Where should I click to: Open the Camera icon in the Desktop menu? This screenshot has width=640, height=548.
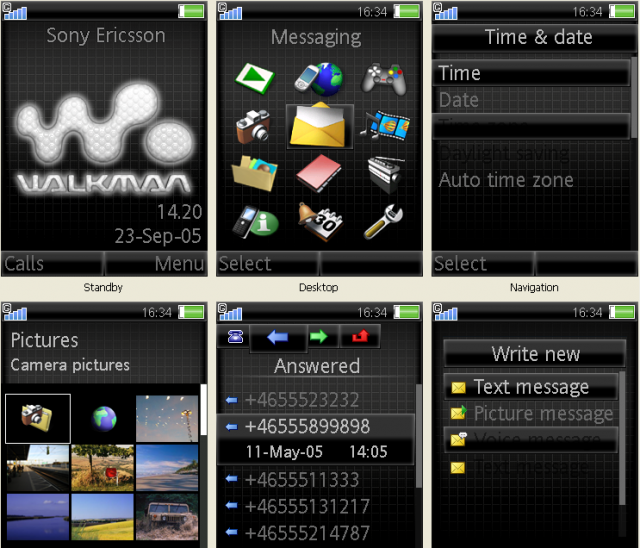tap(253, 126)
